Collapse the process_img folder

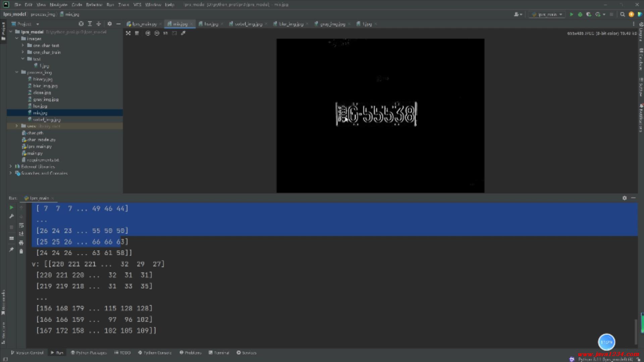pos(17,72)
